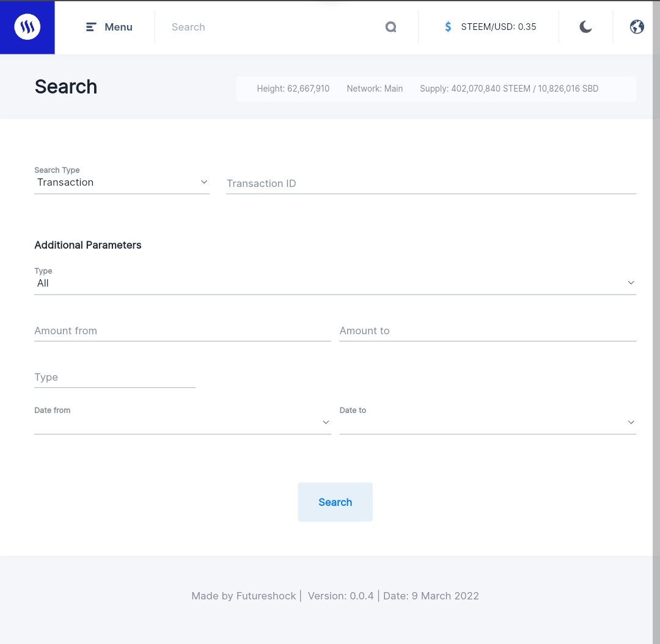The image size is (660, 644).
Task: Click the Date: 9 March 2022 text
Action: pos(431,596)
